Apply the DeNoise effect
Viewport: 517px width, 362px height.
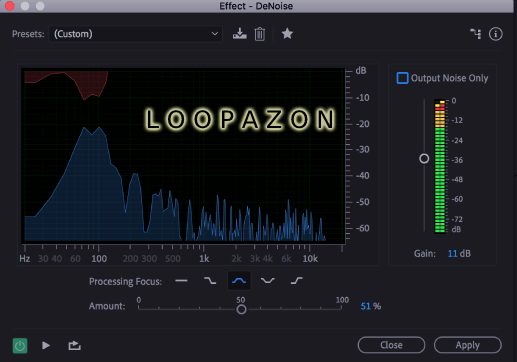tap(468, 345)
